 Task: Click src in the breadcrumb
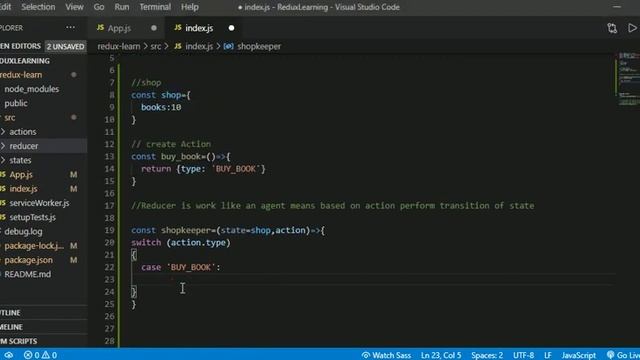click(x=156, y=46)
